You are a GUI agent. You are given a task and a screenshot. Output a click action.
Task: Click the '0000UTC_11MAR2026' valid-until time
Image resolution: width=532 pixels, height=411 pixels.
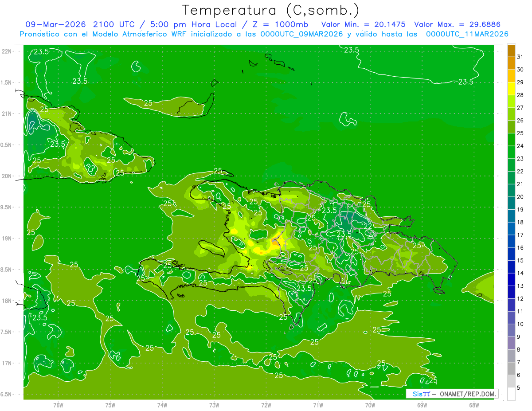[x=467, y=34]
